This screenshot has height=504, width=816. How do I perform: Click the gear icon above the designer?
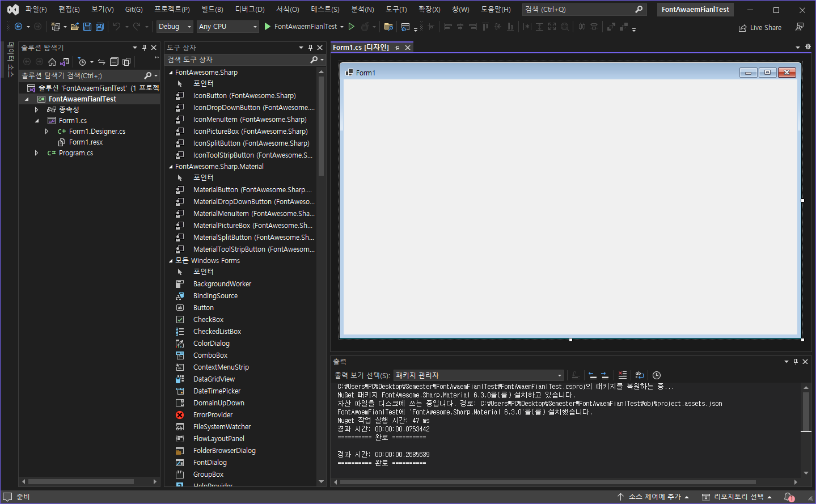tap(808, 47)
